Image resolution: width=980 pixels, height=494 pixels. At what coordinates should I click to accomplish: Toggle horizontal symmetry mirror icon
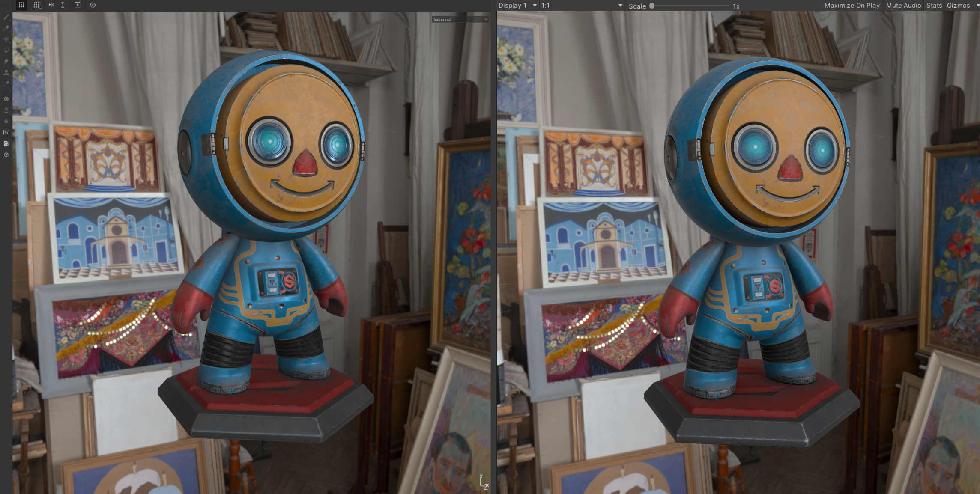51,5
